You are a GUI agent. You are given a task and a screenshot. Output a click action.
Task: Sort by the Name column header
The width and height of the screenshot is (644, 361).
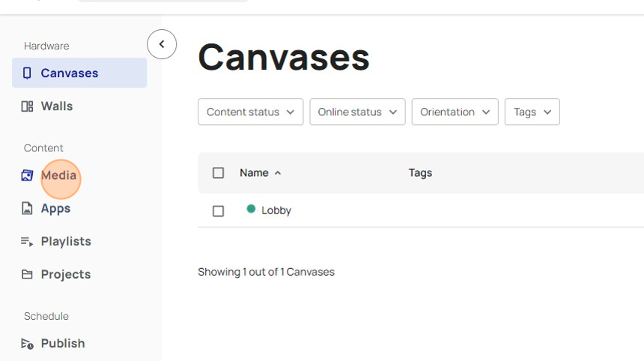[255, 173]
